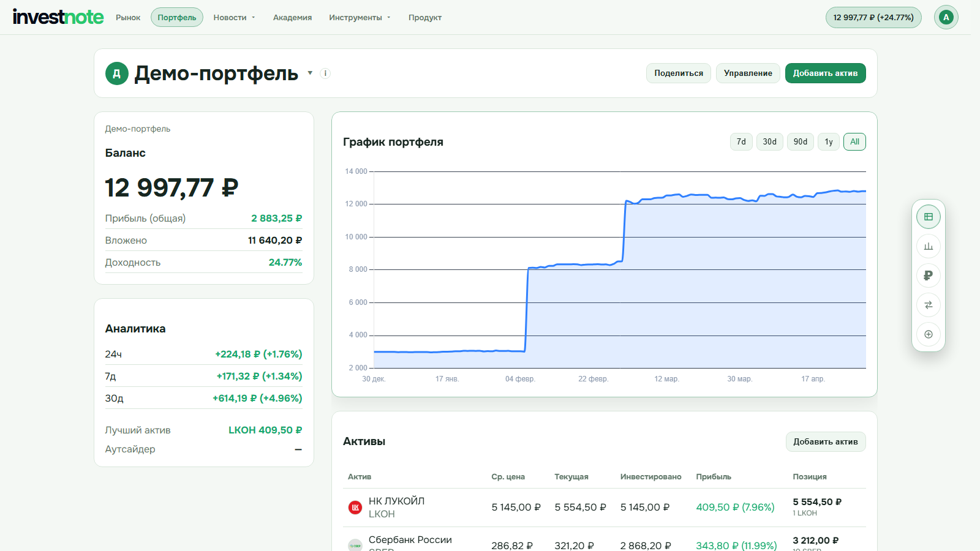Screen dimensions: 980x551
Task: Select the total profit value 2 883,25 ₽
Action: [x=277, y=219]
